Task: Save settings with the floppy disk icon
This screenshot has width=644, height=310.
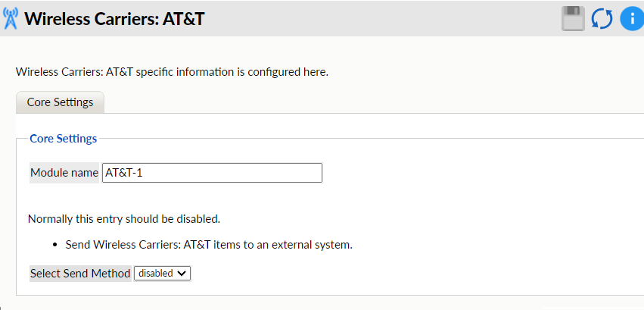Action: point(573,19)
